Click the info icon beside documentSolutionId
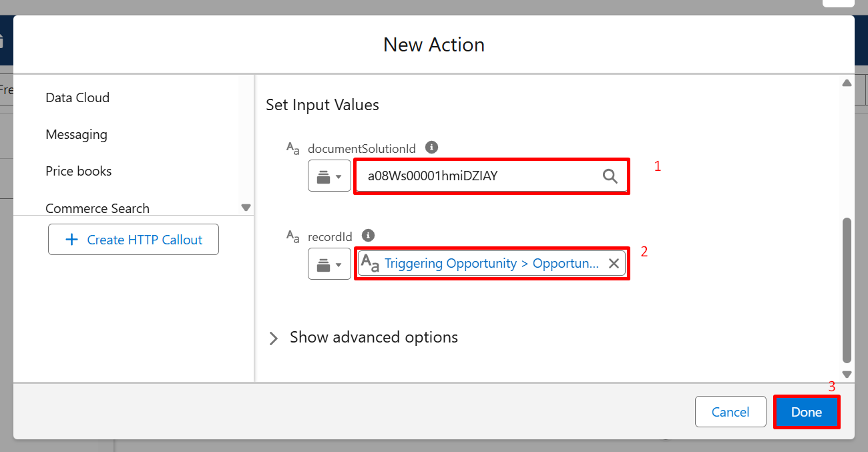Screen dimensions: 868x452 (x=432, y=147)
